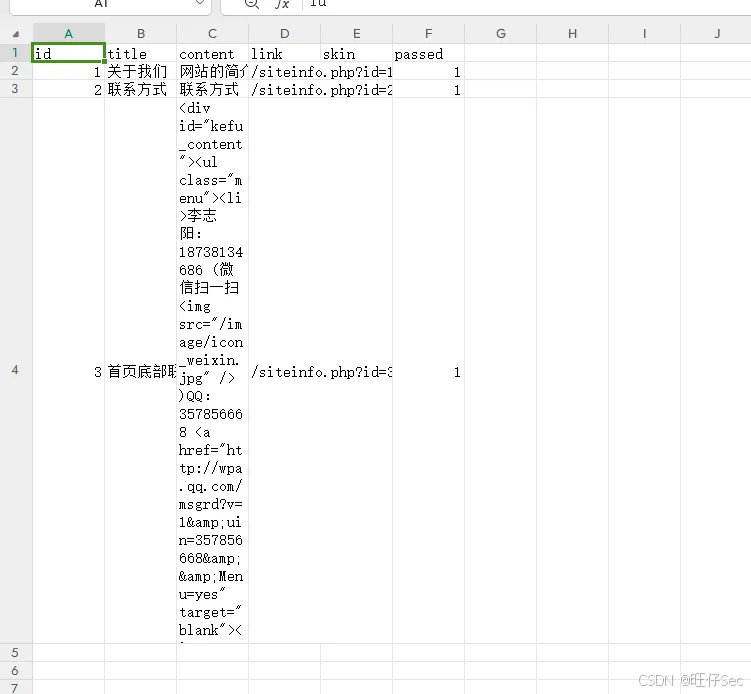Click passed value 1 in row 4

click(x=428, y=371)
